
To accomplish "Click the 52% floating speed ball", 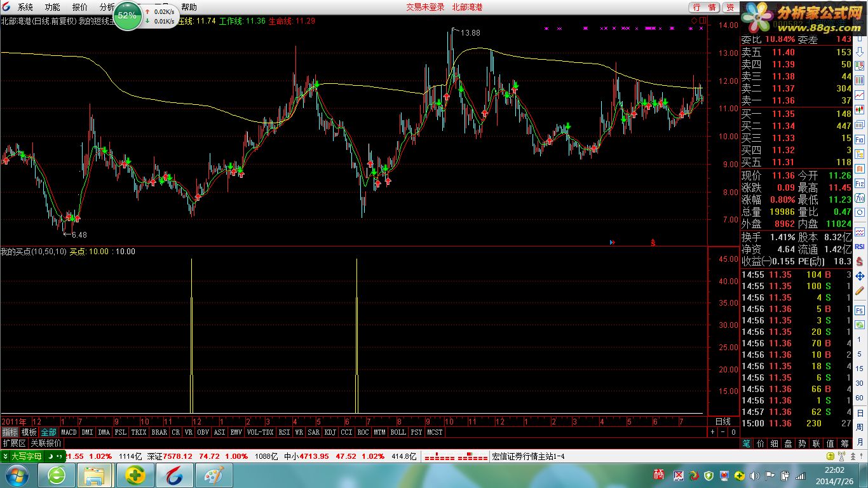I will click(x=127, y=15).
